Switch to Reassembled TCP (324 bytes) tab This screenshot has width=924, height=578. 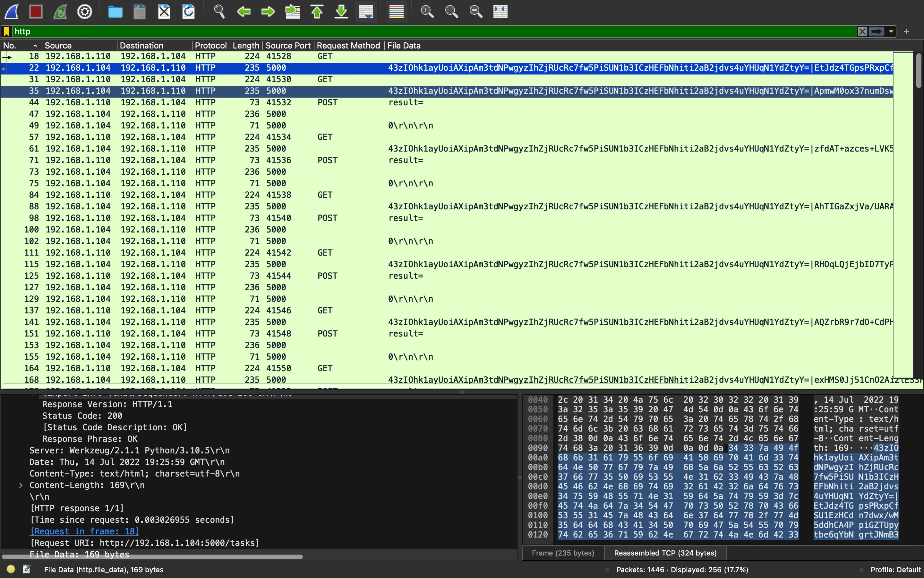tap(665, 553)
